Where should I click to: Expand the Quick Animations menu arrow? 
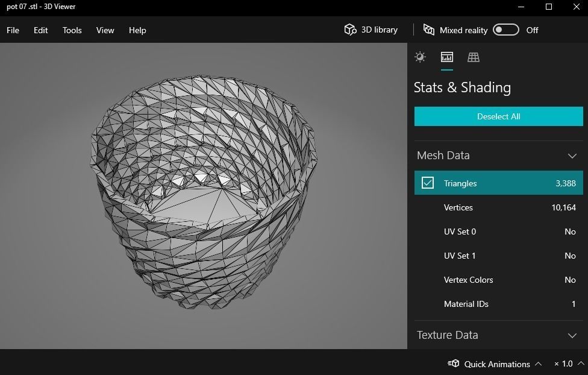coord(538,364)
